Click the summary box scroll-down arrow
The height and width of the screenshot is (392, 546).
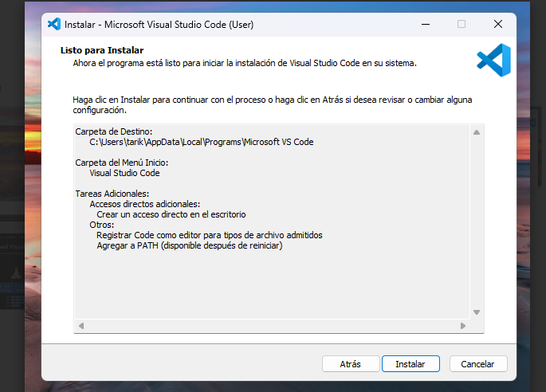pos(477,312)
